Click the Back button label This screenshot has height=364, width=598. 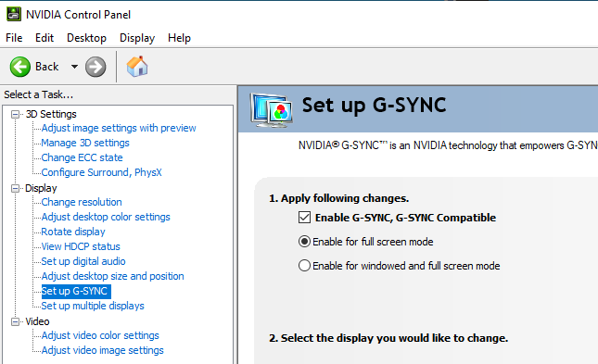click(47, 67)
